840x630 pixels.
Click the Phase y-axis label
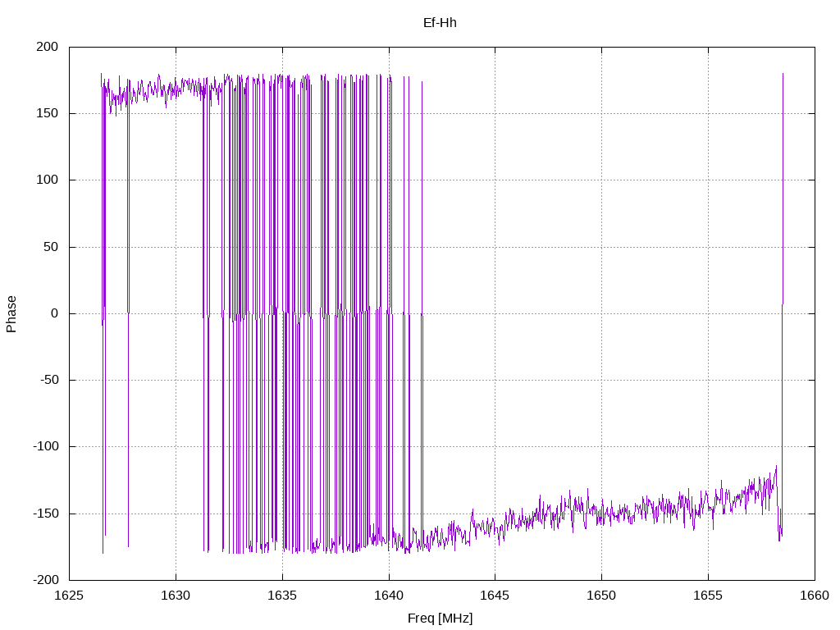coord(11,314)
